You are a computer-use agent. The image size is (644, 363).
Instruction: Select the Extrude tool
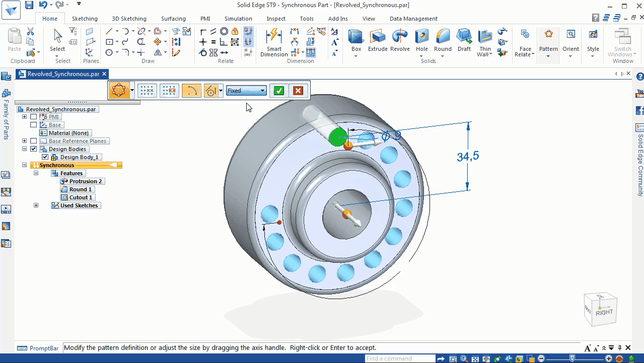378,40
